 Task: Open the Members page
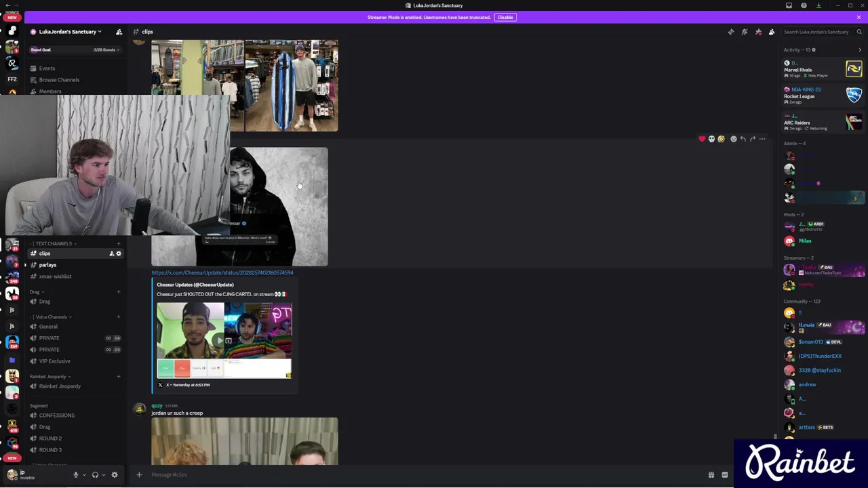pyautogui.click(x=50, y=91)
